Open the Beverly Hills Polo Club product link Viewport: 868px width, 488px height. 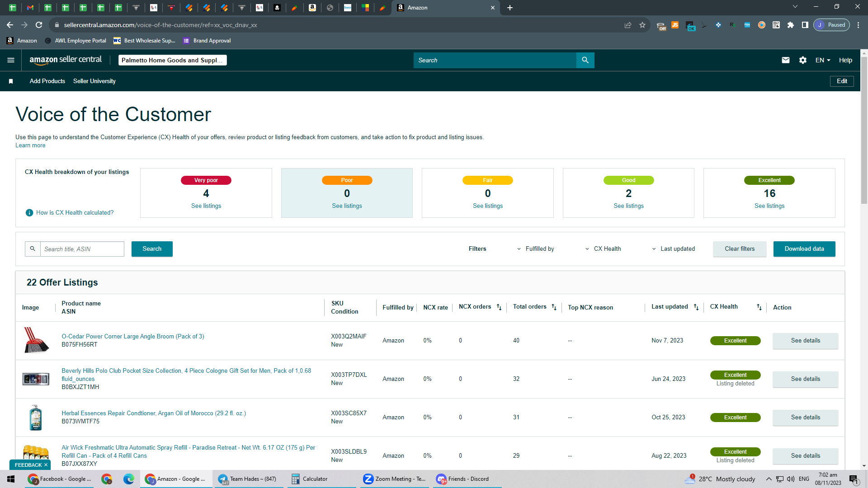186,375
